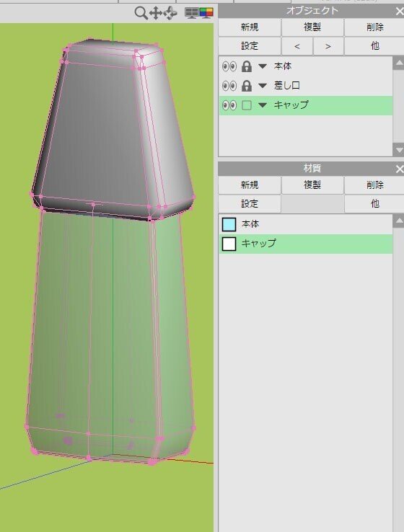
Task: Select the キャップ object row
Action: [x=306, y=105]
